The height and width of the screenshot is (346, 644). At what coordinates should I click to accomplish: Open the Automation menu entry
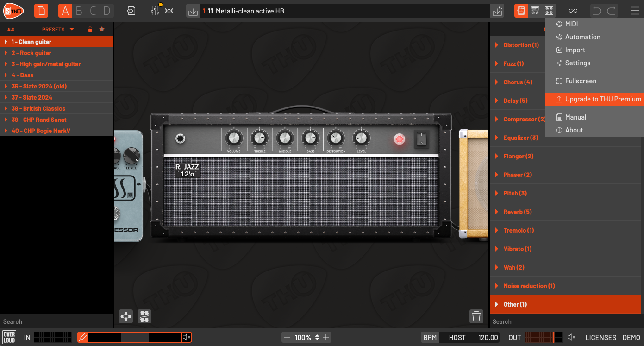(x=594, y=37)
